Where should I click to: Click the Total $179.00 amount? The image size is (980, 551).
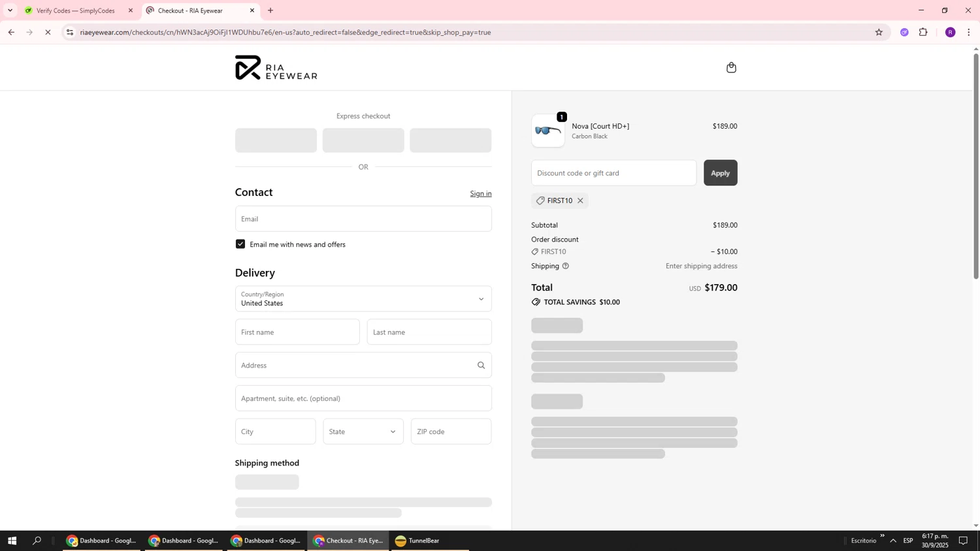[x=721, y=287]
